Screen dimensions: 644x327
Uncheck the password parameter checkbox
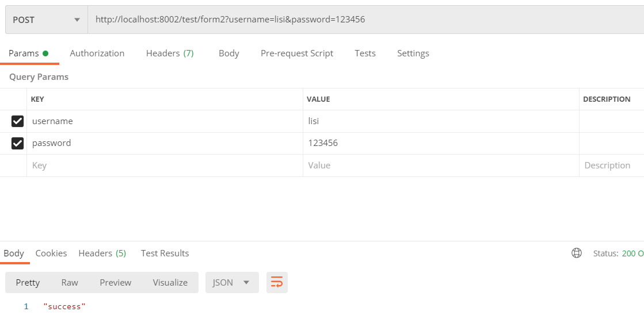click(x=17, y=143)
